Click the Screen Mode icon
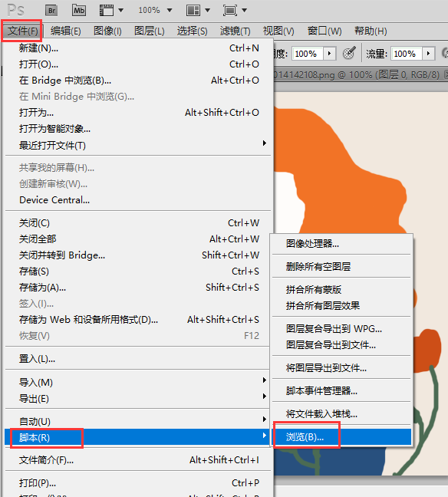This screenshot has width=448, height=497. point(230,11)
